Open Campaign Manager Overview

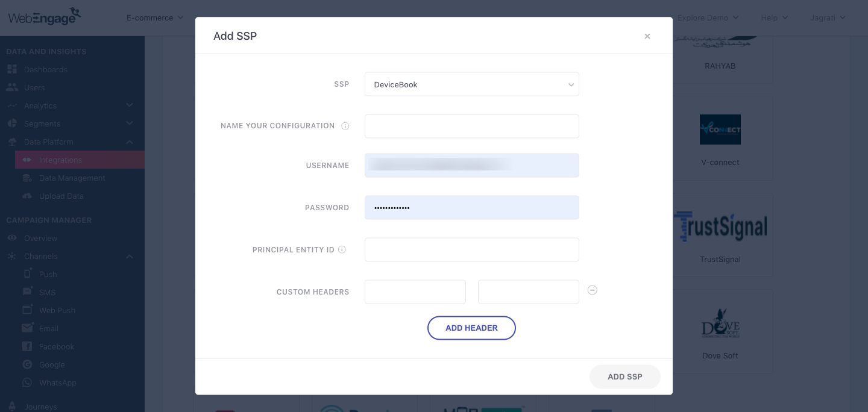tap(40, 238)
